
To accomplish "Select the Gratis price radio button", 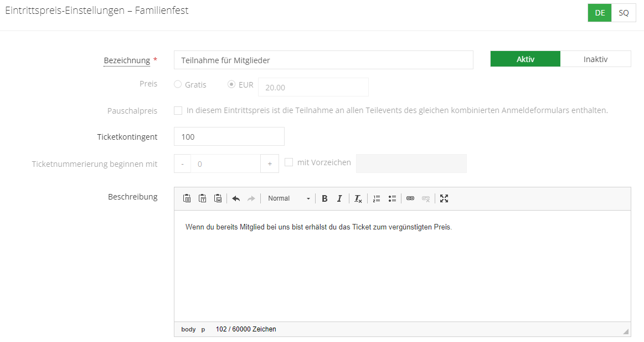I will click(x=178, y=85).
